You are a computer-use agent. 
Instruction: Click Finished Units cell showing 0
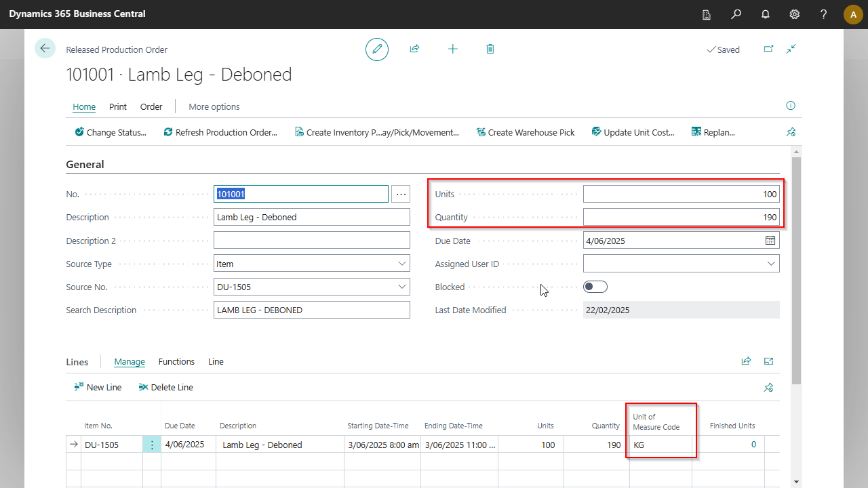pos(728,445)
